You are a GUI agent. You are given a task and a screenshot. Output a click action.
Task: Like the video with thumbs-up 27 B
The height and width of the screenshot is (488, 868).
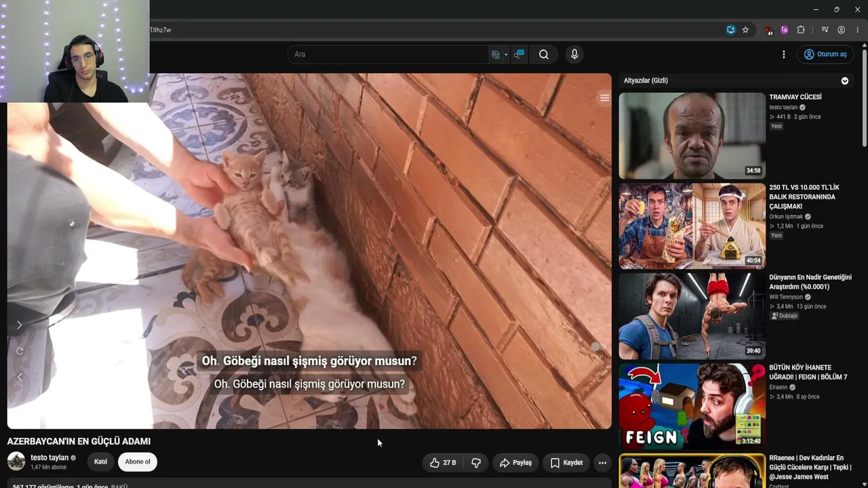pyautogui.click(x=443, y=463)
